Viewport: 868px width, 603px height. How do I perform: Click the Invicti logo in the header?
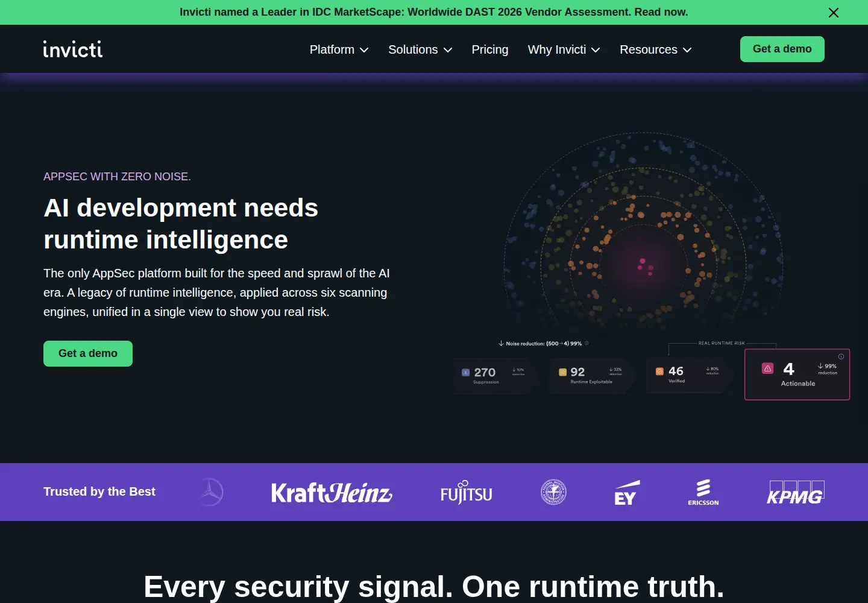(73, 49)
